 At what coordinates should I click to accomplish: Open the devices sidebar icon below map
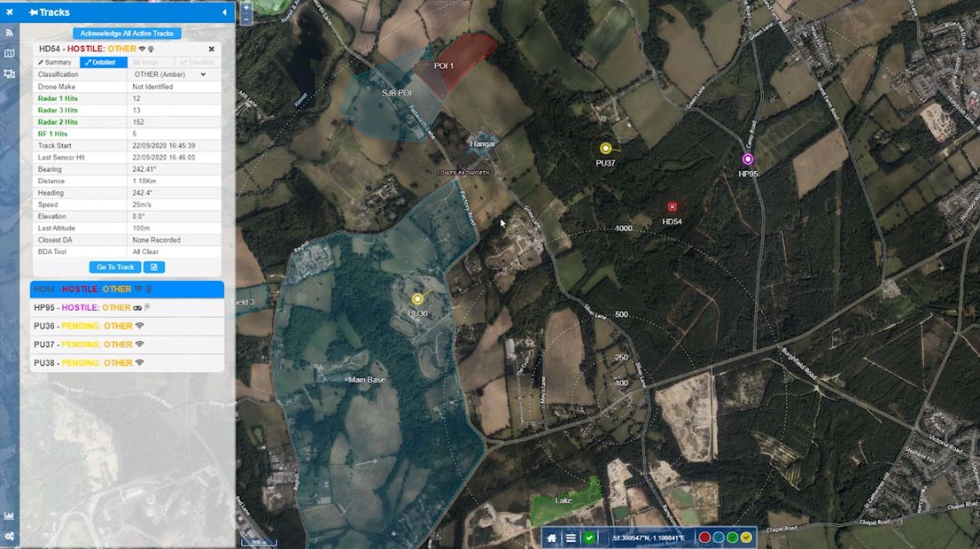[x=10, y=73]
